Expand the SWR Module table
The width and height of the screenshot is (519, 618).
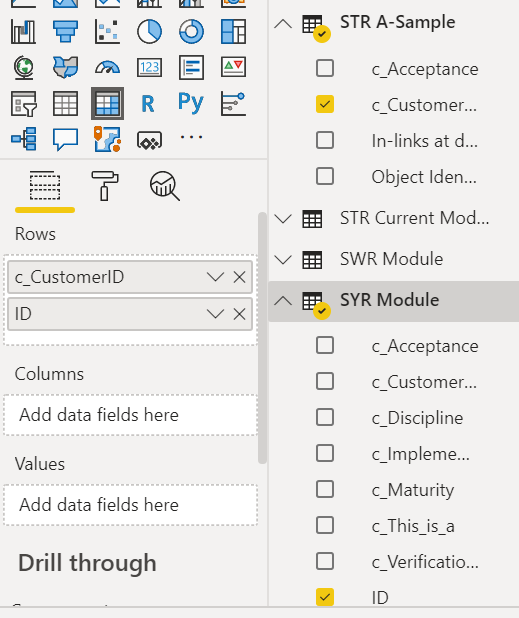tap(283, 260)
